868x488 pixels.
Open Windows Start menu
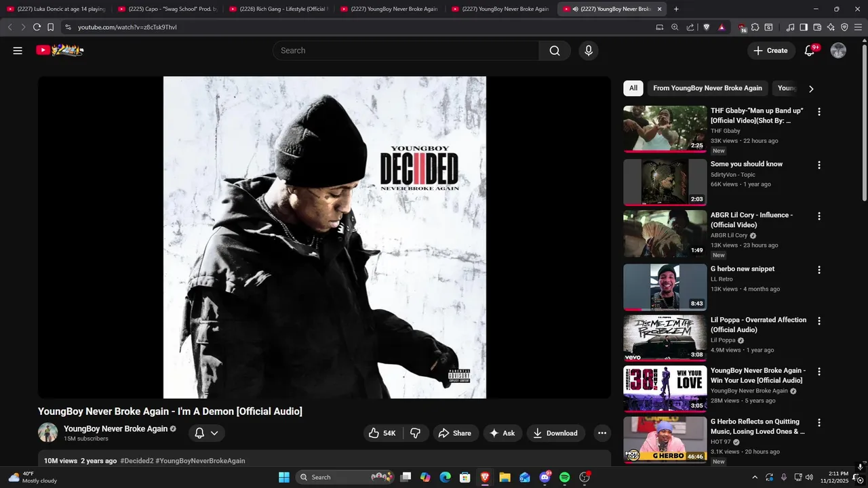click(284, 477)
